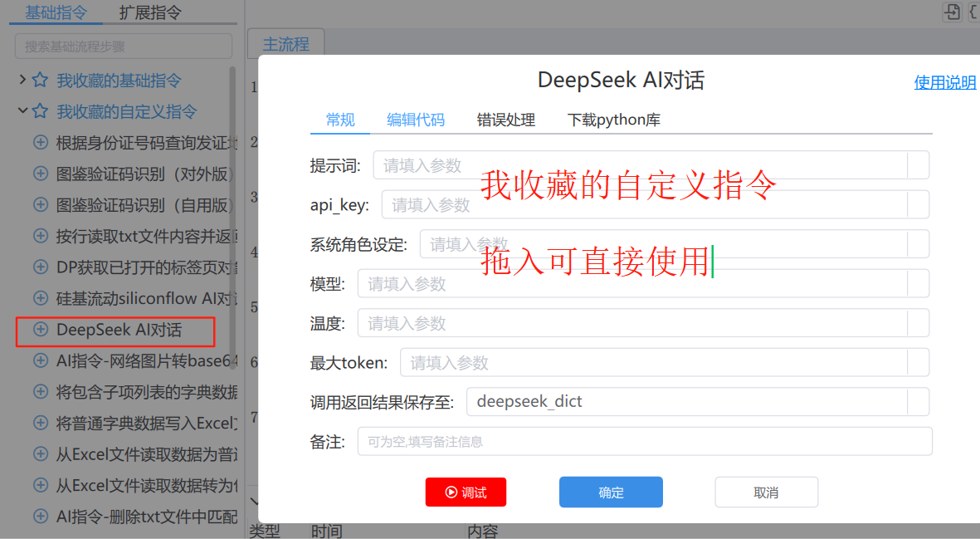The height and width of the screenshot is (539, 980).
Task: Collapse 我收藏的自定义指令 group arrow
Action: (22, 110)
